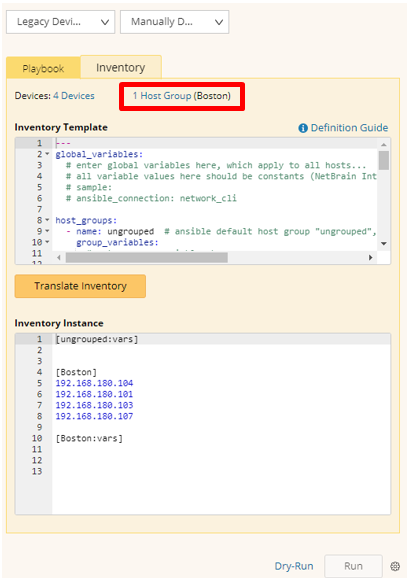
Task: Collapse fold arrow at line 10 group_variables
Action: pyautogui.click(x=47, y=242)
